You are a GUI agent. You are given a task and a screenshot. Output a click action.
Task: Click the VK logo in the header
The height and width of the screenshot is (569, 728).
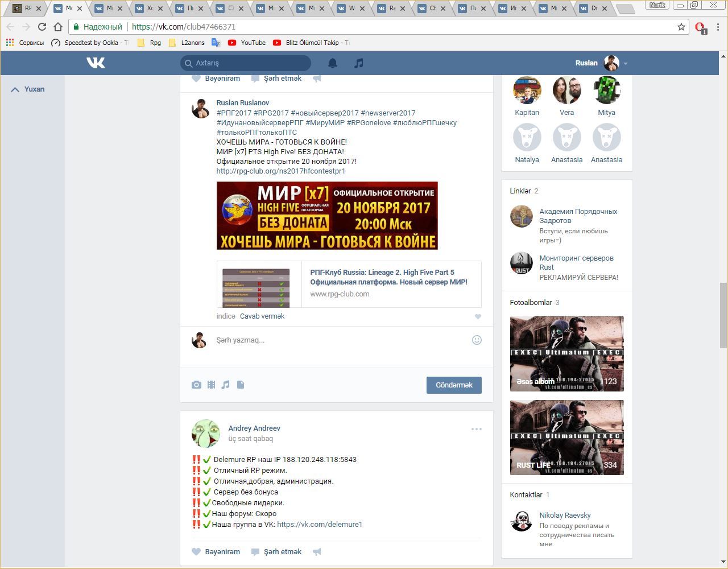click(x=96, y=63)
